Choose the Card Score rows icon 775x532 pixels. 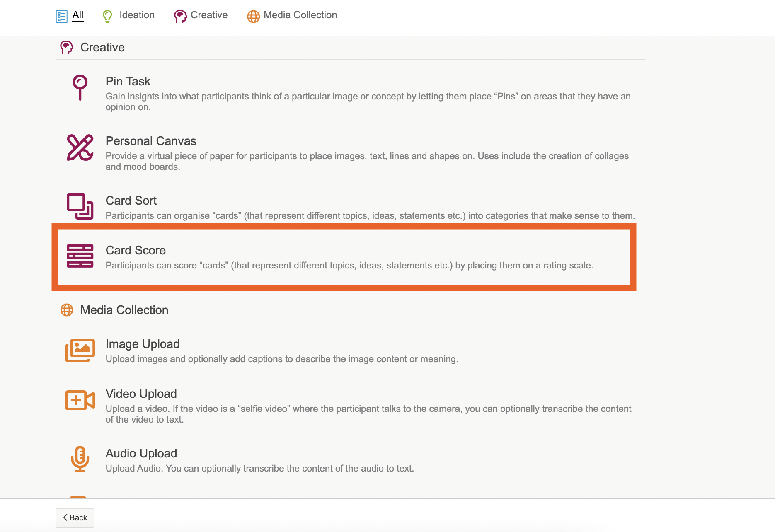pos(80,256)
